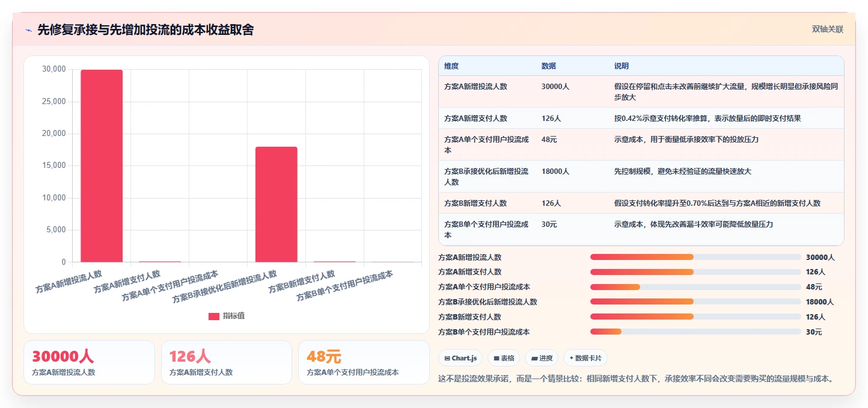The image size is (868, 408).
Task: Click the table description mentioning 按0.42%示意支付转化率推算
Action: pyautogui.click(x=708, y=119)
